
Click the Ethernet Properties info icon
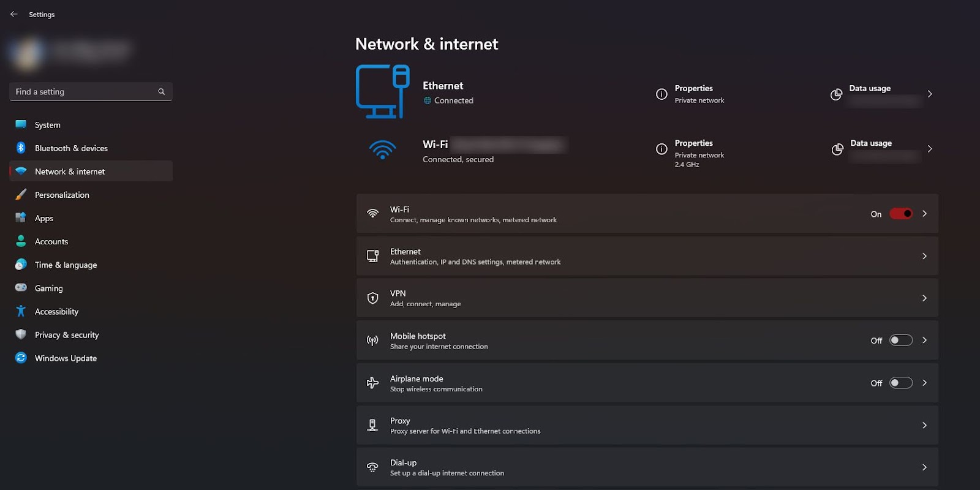[x=661, y=94]
